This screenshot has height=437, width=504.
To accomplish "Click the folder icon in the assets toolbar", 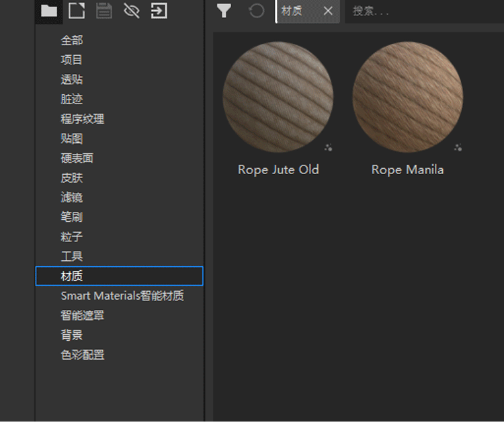I will click(49, 11).
